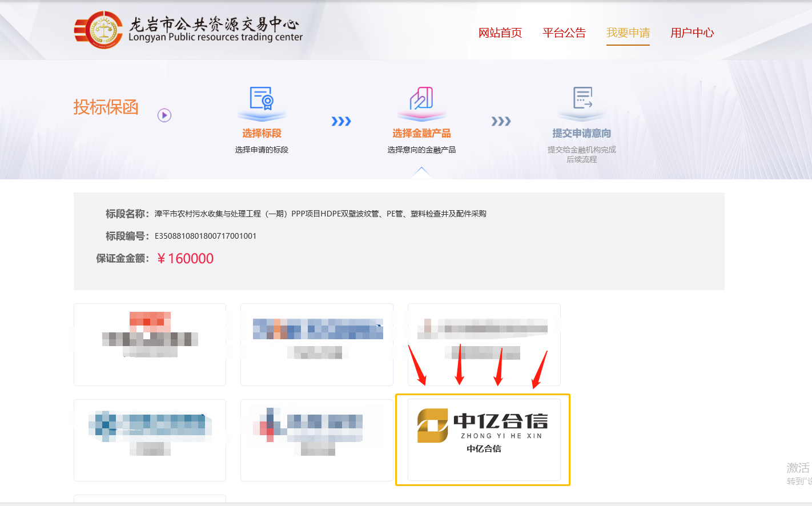The image size is (812, 506).
Task: Click the 提交申请意向 step label text
Action: point(581,133)
